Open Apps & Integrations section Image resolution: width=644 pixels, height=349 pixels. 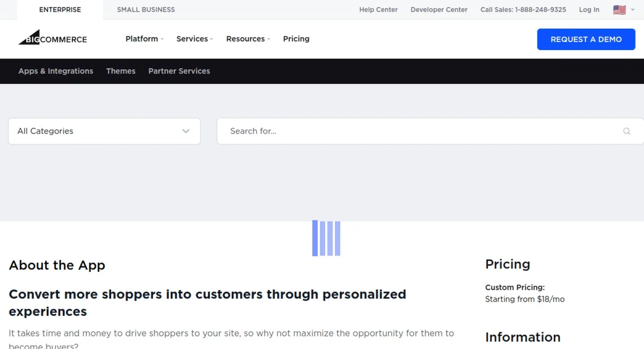click(56, 71)
